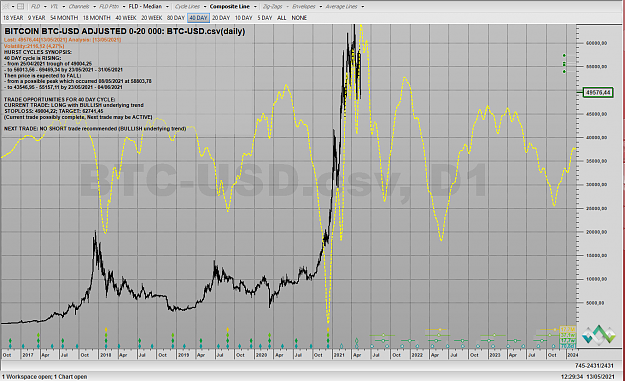This screenshot has width=625, height=381.
Task: Select the 80 DAY cycle
Action: point(176,18)
